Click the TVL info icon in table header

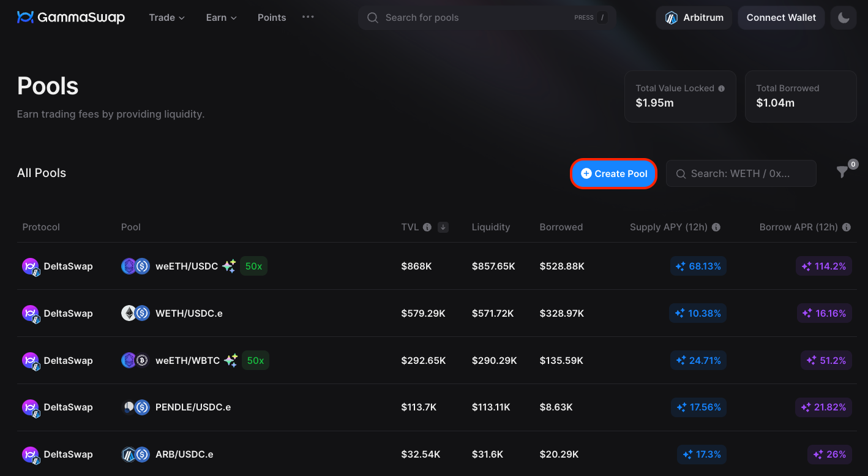(x=427, y=227)
